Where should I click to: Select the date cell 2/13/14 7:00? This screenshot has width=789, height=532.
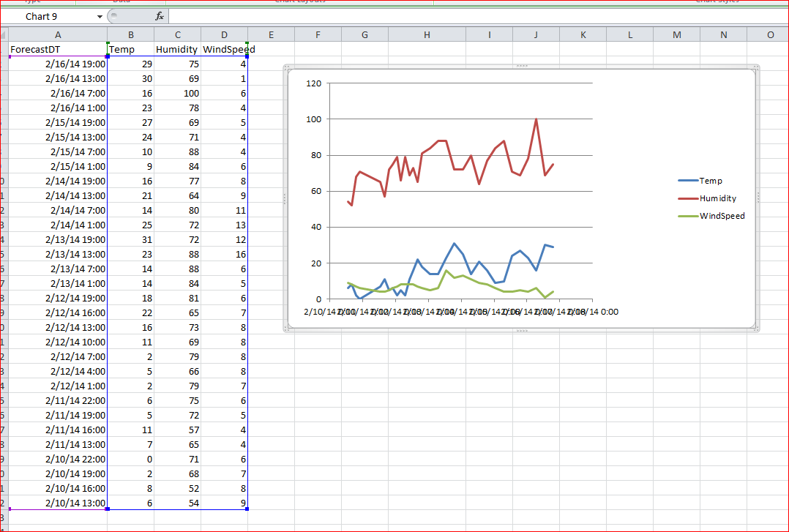coord(58,269)
